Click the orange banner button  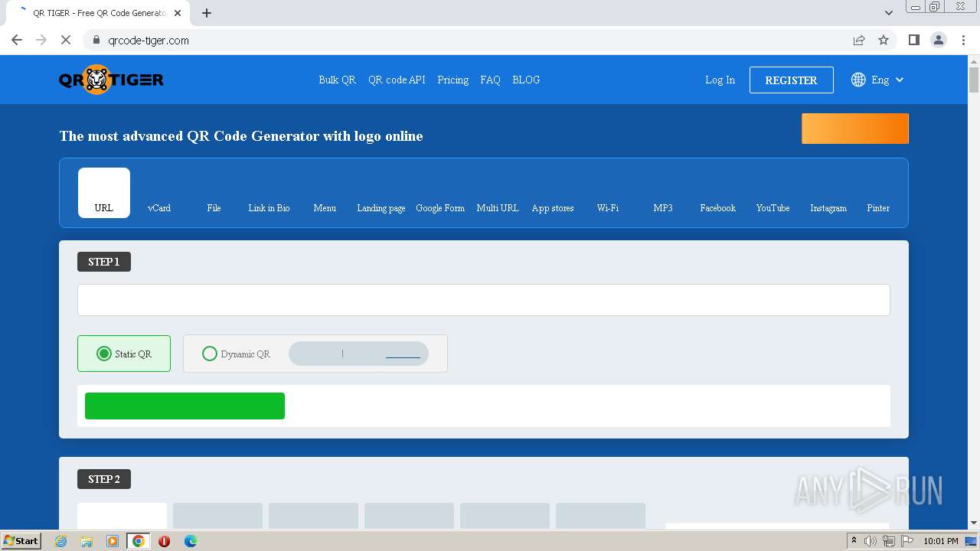[x=855, y=129]
